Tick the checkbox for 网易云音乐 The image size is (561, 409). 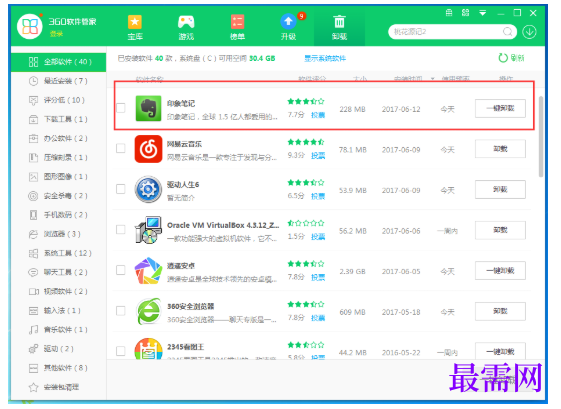pos(121,148)
